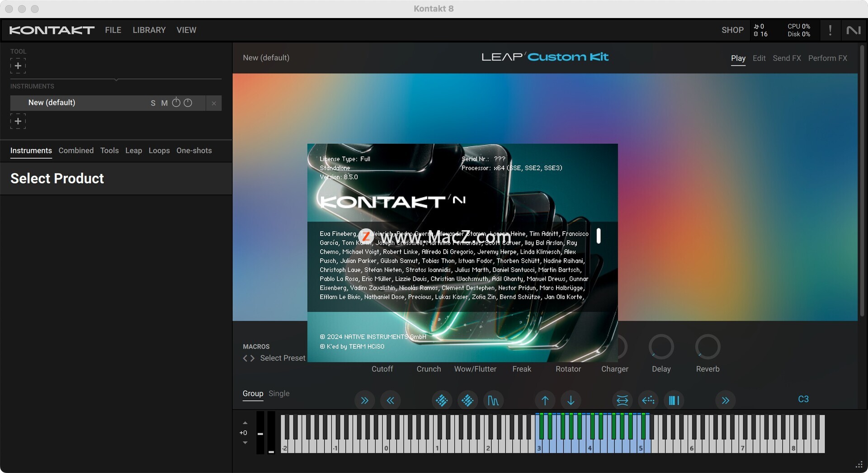This screenshot has height=473, width=868.
Task: Switch to the Edit tab
Action: tap(759, 58)
